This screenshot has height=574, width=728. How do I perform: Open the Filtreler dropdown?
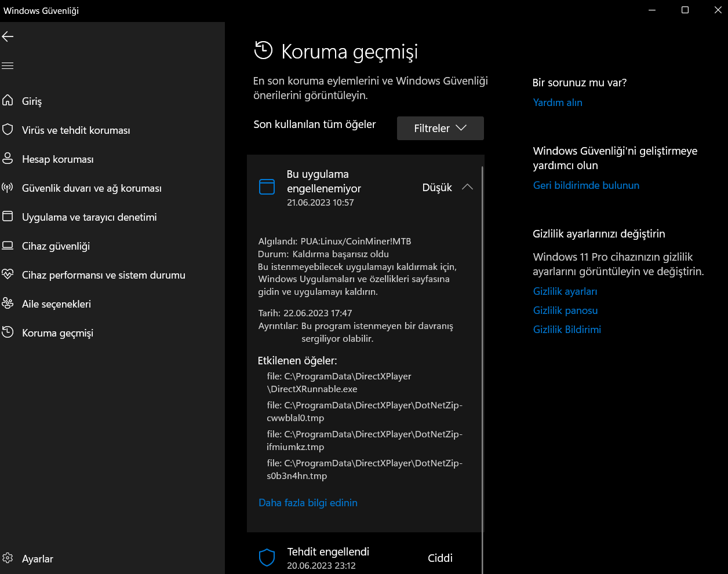441,128
